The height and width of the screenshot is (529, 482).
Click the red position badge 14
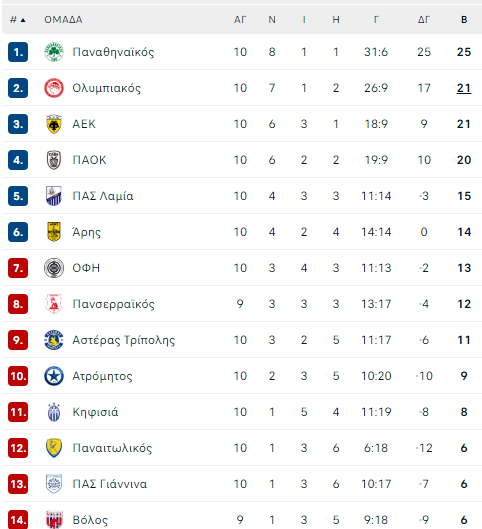[18, 520]
